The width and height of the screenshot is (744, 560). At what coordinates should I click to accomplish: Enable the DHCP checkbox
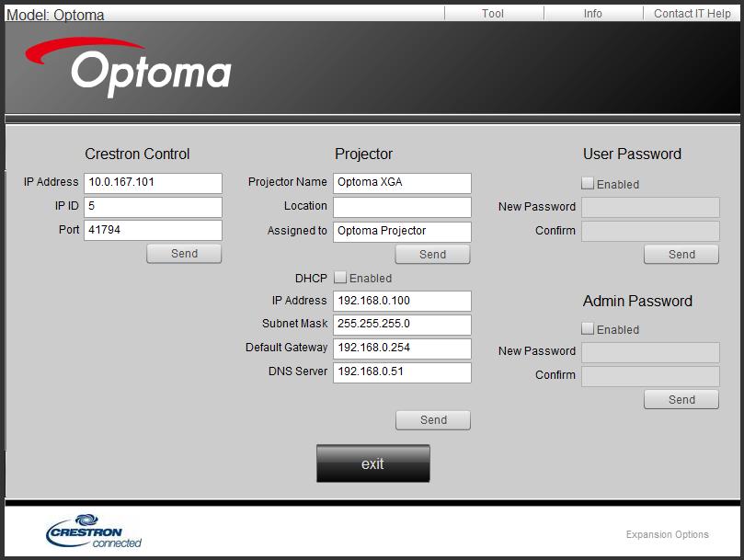click(x=340, y=278)
